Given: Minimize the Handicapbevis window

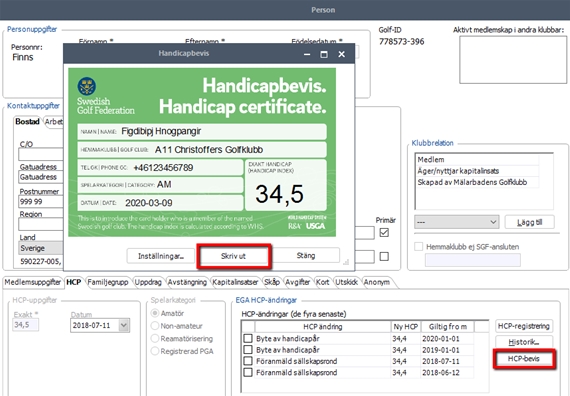Looking at the screenshot, I should 307,54.
